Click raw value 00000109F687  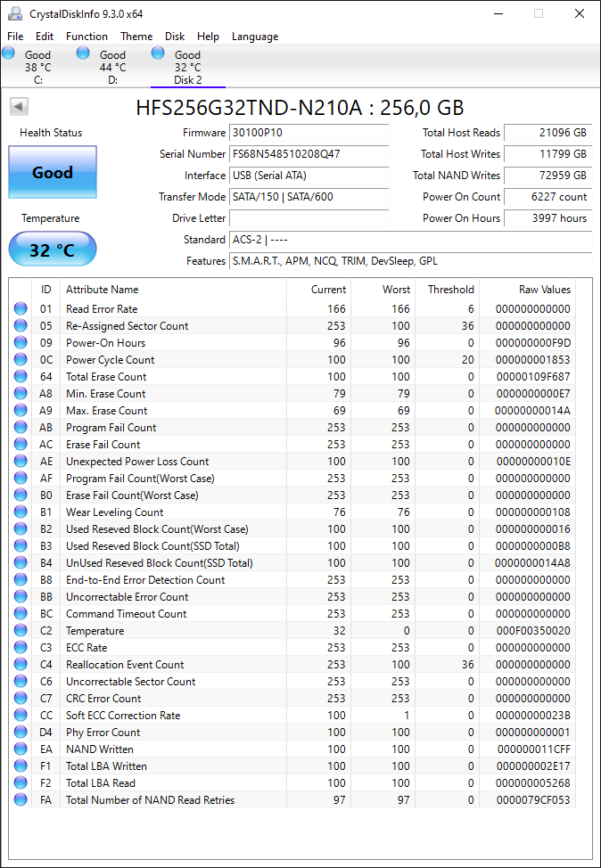coord(533,376)
